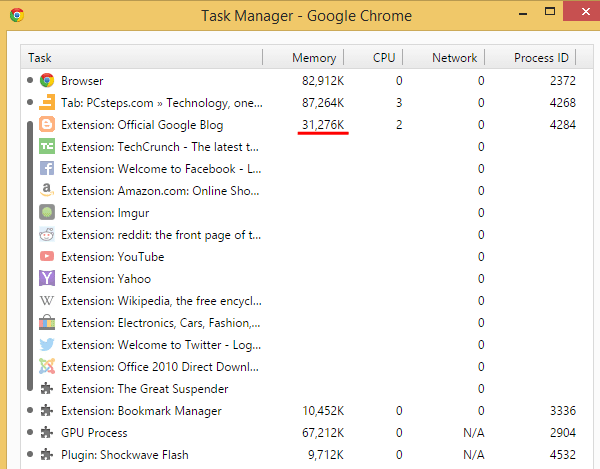Select the Tab: PCsteps.com task
This screenshot has height=469, width=600.
(306, 103)
